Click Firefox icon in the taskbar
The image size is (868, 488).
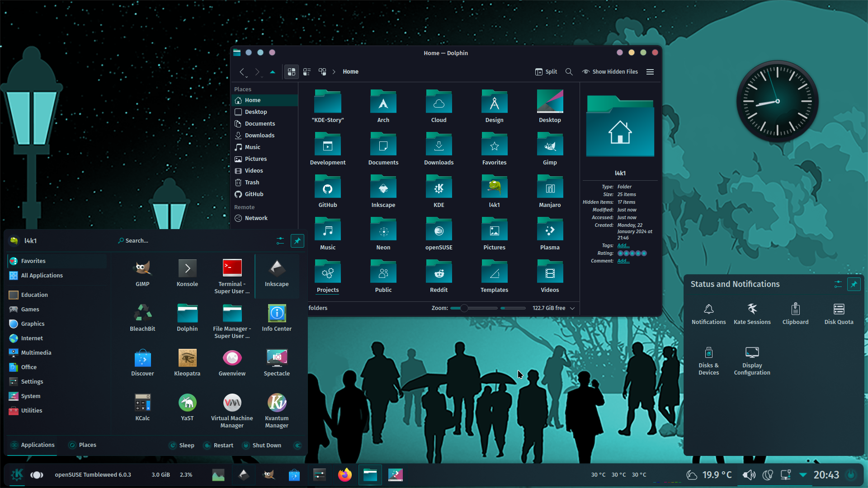344,474
